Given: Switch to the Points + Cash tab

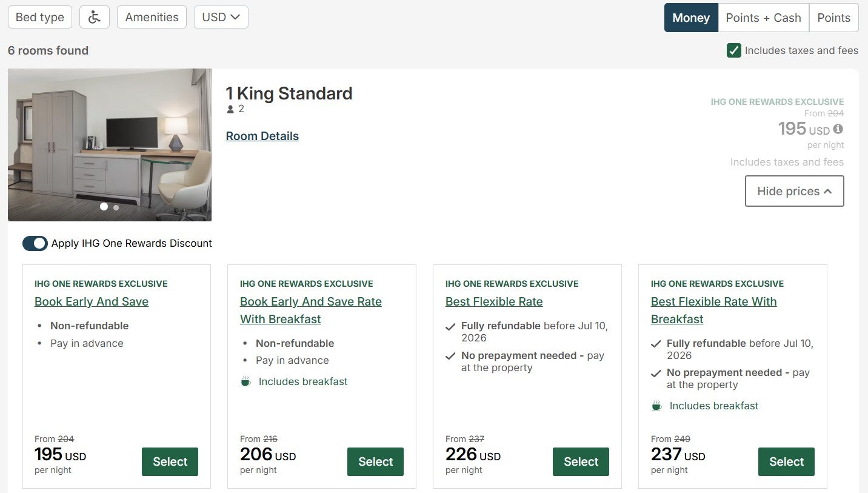Looking at the screenshot, I should [763, 18].
